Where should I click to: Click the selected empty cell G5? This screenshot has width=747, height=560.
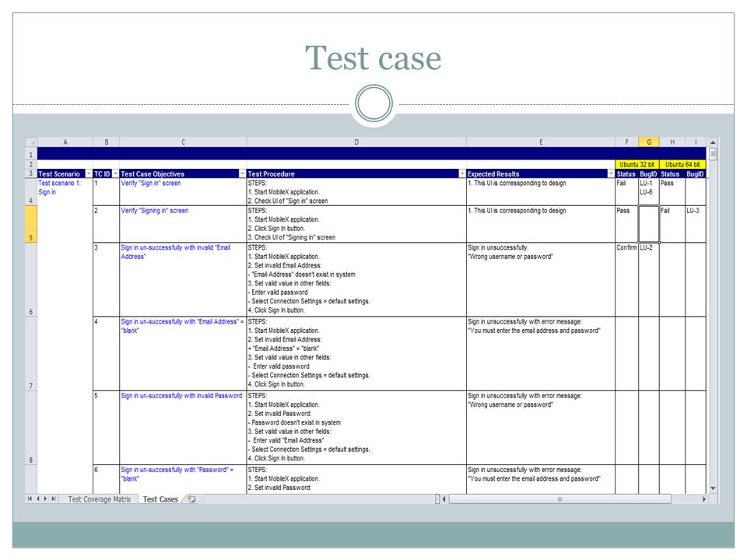pyautogui.click(x=649, y=224)
